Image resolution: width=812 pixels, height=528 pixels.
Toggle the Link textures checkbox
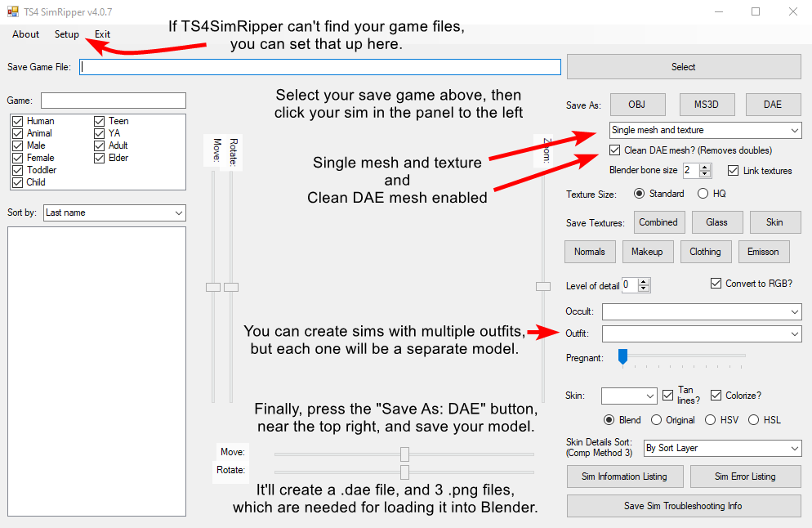click(733, 171)
